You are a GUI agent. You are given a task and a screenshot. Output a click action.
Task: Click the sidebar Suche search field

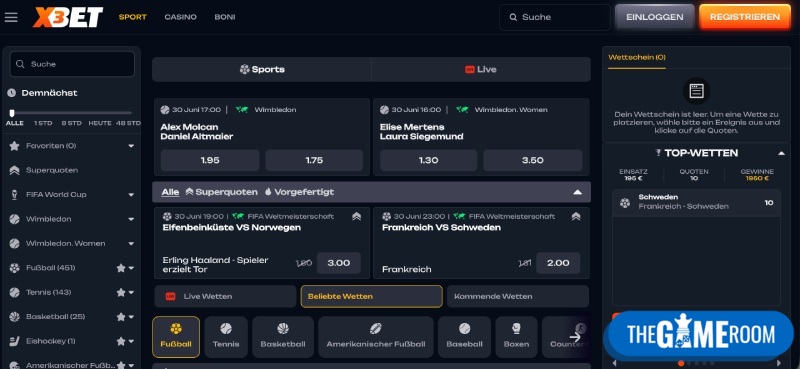coord(72,64)
